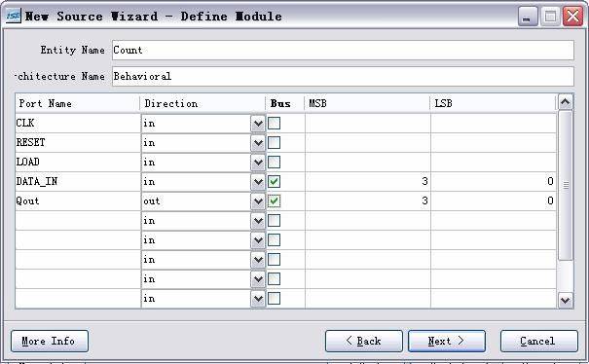589x364 pixels.
Task: Enable Bus checkbox for RESET port
Action: click(x=274, y=142)
